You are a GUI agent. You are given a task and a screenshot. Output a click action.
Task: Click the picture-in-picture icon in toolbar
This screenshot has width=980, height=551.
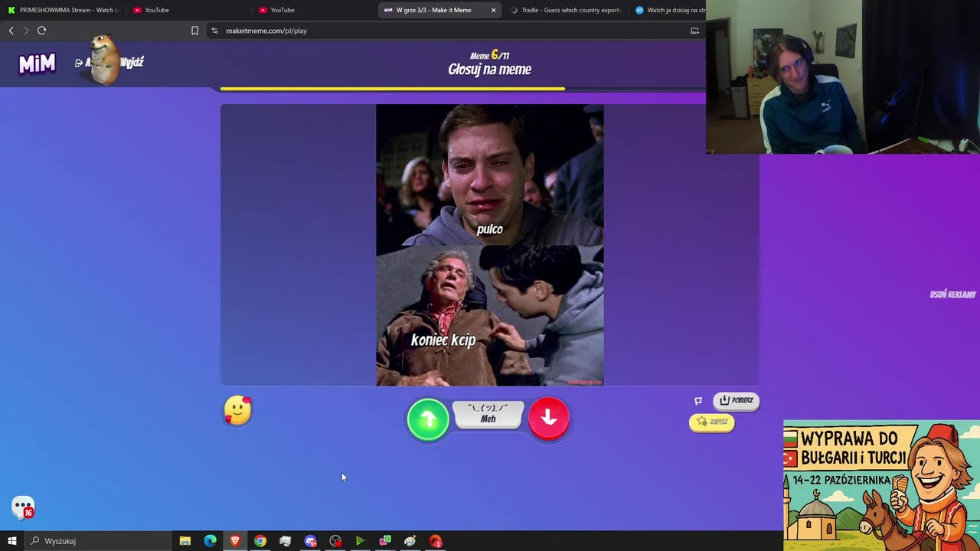coord(694,31)
